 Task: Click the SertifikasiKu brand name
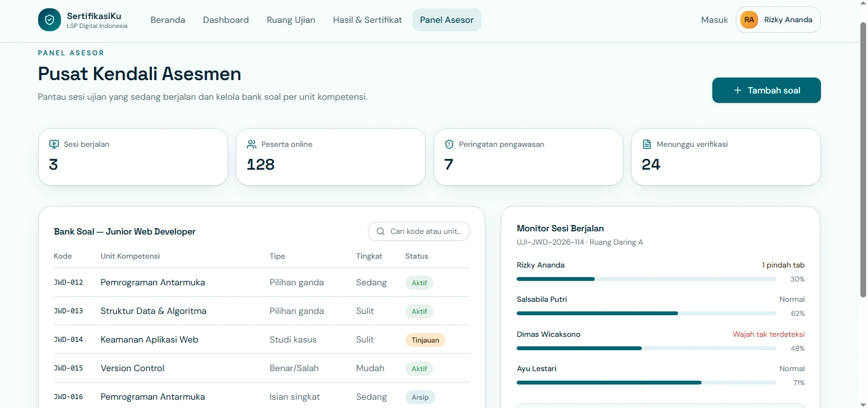94,16
